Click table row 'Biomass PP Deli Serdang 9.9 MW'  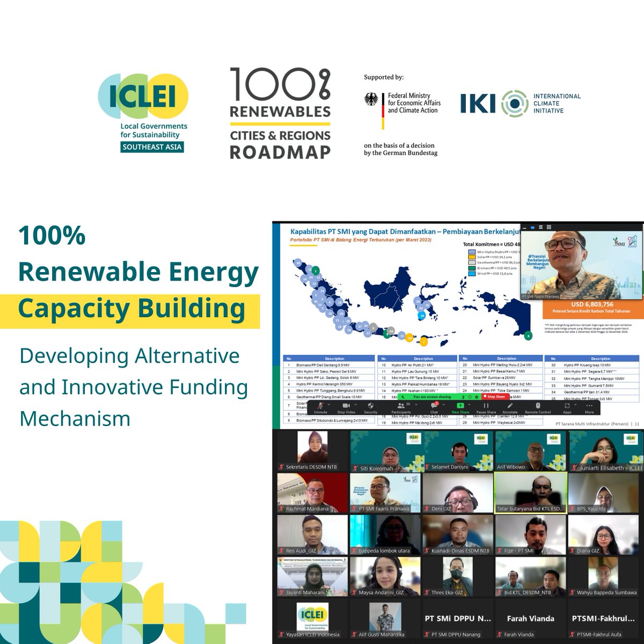[328, 365]
